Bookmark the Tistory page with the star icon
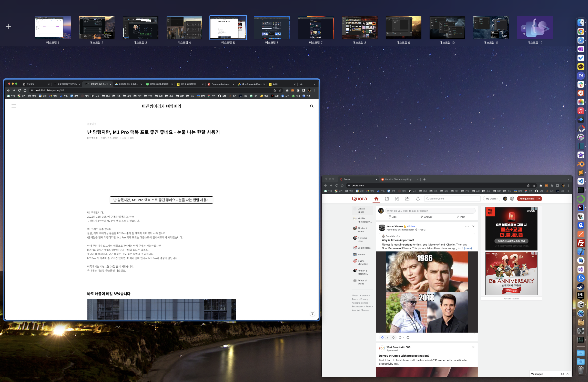This screenshot has height=382, width=588. 280,91
